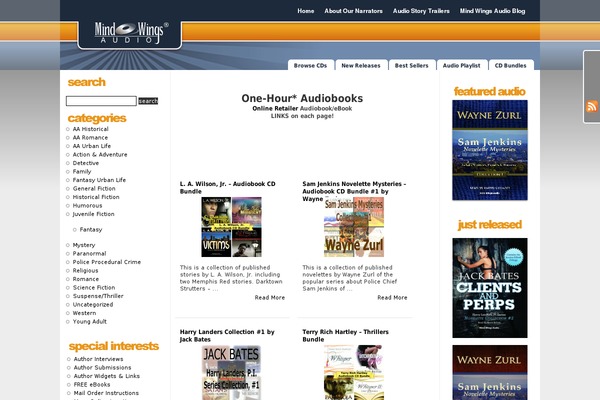Select Action & Adventure category

point(100,155)
